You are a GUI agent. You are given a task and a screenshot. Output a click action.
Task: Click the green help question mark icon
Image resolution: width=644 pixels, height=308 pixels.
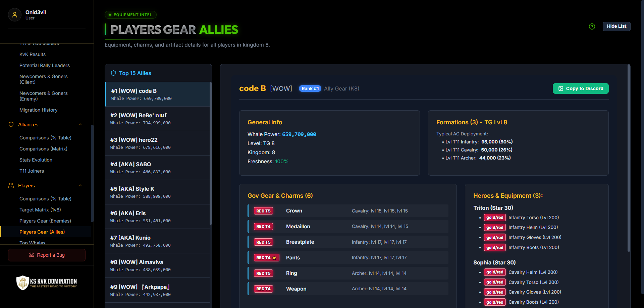[592, 26]
